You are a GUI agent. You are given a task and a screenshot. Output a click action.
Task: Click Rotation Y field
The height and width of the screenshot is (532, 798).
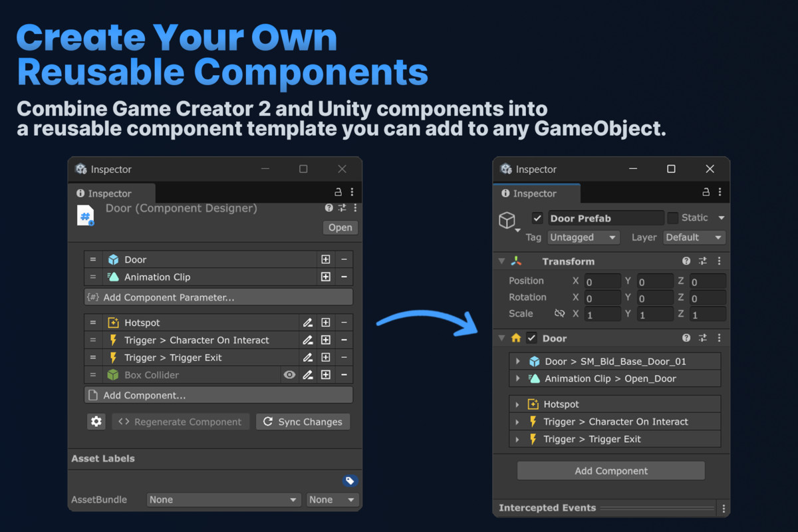[x=655, y=298]
